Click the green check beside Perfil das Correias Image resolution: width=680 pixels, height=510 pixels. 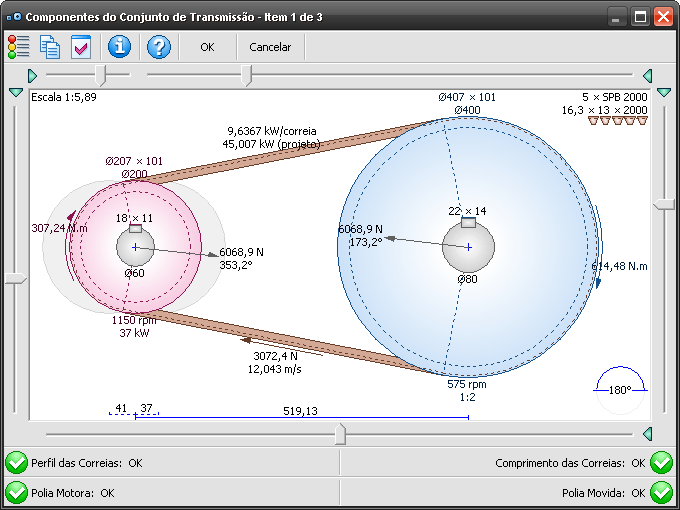[x=16, y=463]
